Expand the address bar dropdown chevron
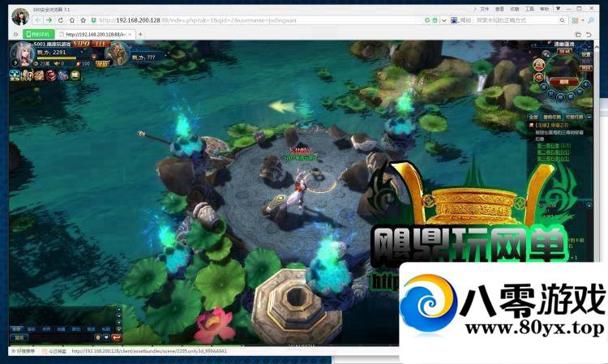Image resolution: width=608 pixels, height=364 pixels. [x=444, y=20]
